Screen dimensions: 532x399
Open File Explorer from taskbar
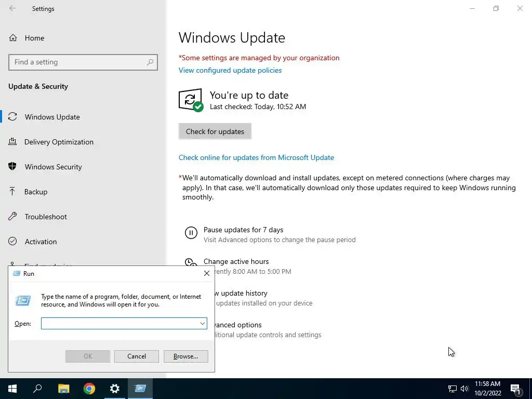point(64,389)
